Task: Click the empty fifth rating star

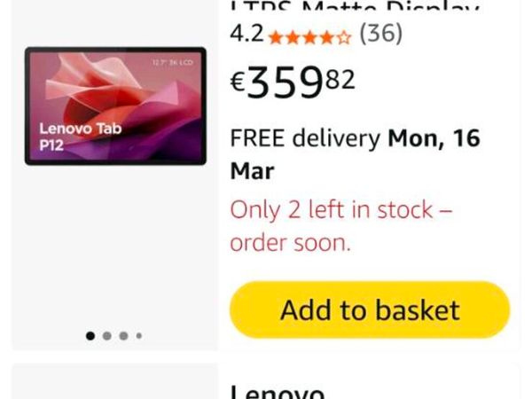Action: tap(344, 37)
